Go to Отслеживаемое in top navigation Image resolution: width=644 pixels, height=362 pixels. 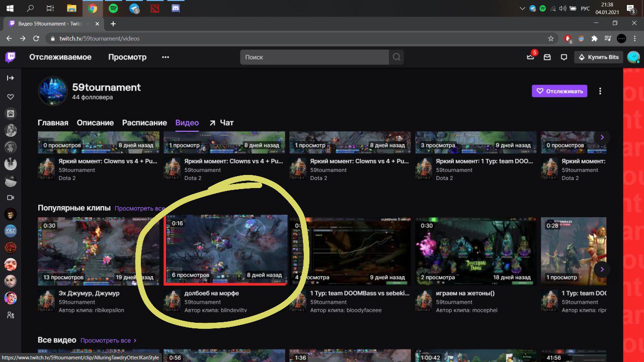tap(60, 57)
